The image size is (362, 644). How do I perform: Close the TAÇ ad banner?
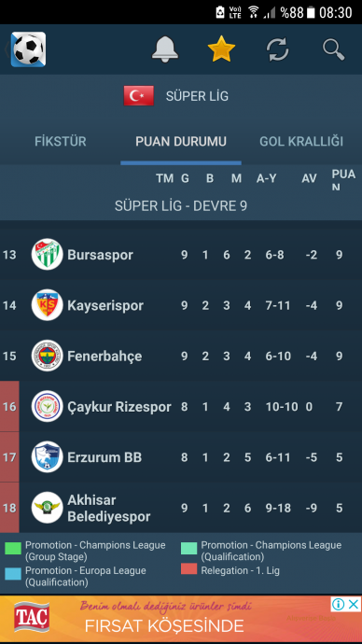point(354,604)
